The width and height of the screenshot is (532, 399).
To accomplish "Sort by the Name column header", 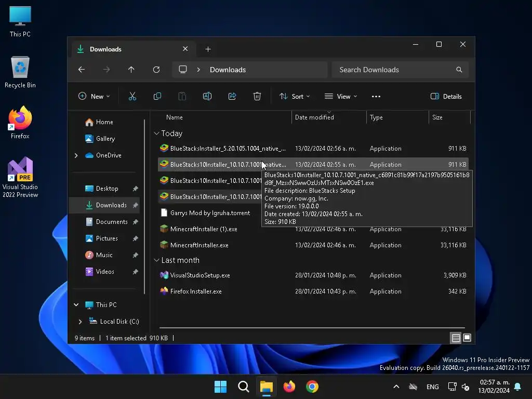I will [175, 117].
